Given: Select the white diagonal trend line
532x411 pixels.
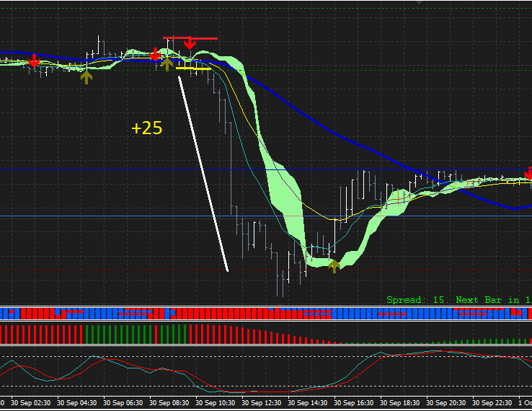Looking at the screenshot, I should tap(203, 174).
